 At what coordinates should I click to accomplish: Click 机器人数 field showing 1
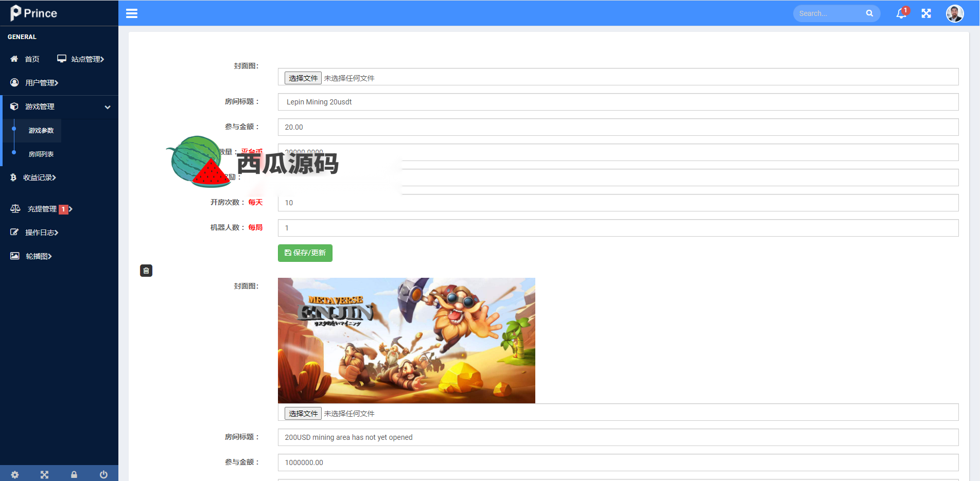618,228
